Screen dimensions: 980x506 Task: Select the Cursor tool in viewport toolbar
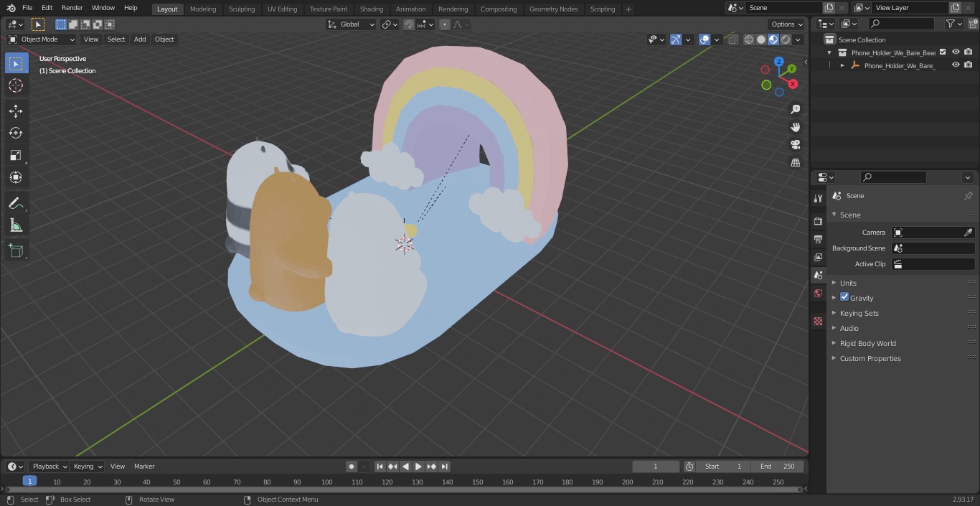tap(16, 85)
